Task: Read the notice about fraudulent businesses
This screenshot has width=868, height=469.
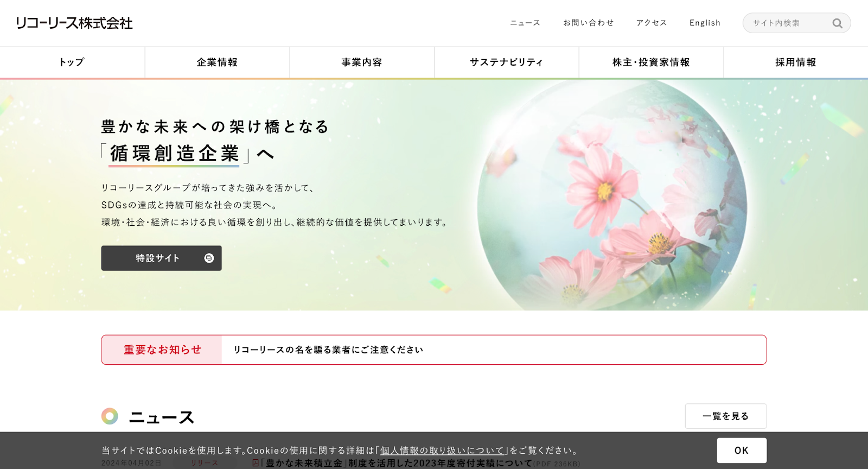Action: point(328,350)
